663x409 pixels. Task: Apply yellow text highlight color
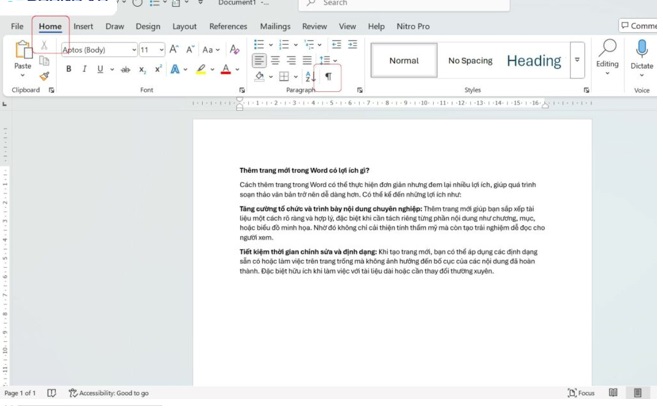coord(201,69)
